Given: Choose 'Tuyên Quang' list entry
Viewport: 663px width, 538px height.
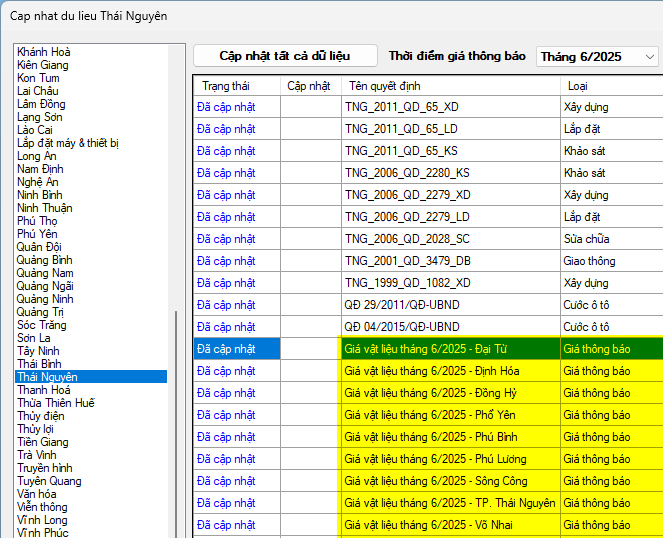Looking at the screenshot, I should click(x=49, y=481).
